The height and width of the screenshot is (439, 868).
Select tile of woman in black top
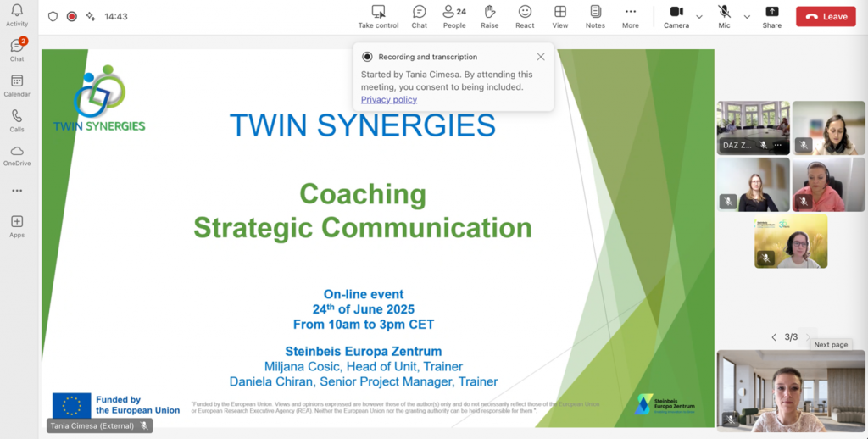click(753, 185)
